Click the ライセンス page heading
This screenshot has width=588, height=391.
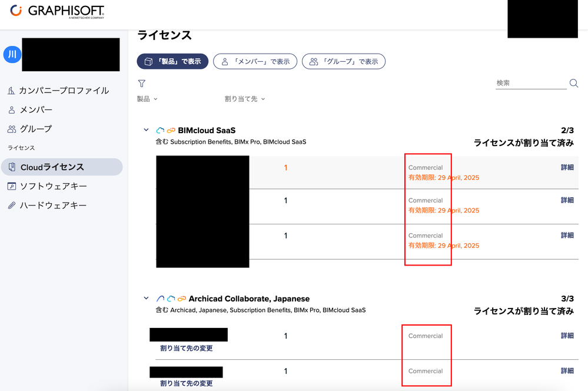pos(165,35)
